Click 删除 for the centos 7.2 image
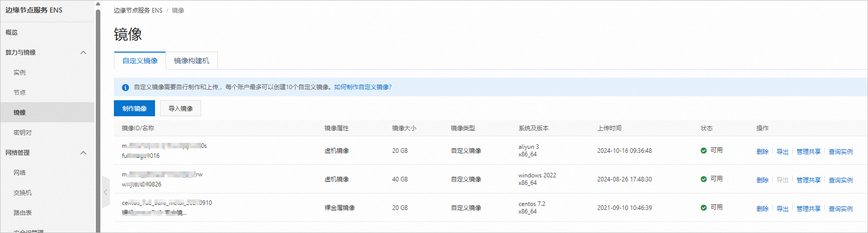868x233 pixels. [x=763, y=208]
